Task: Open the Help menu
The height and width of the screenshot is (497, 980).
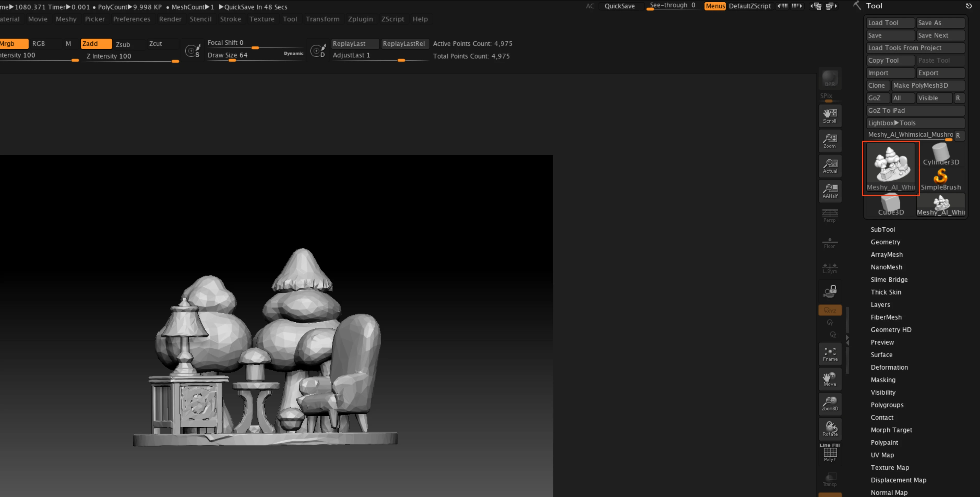Action: (420, 19)
